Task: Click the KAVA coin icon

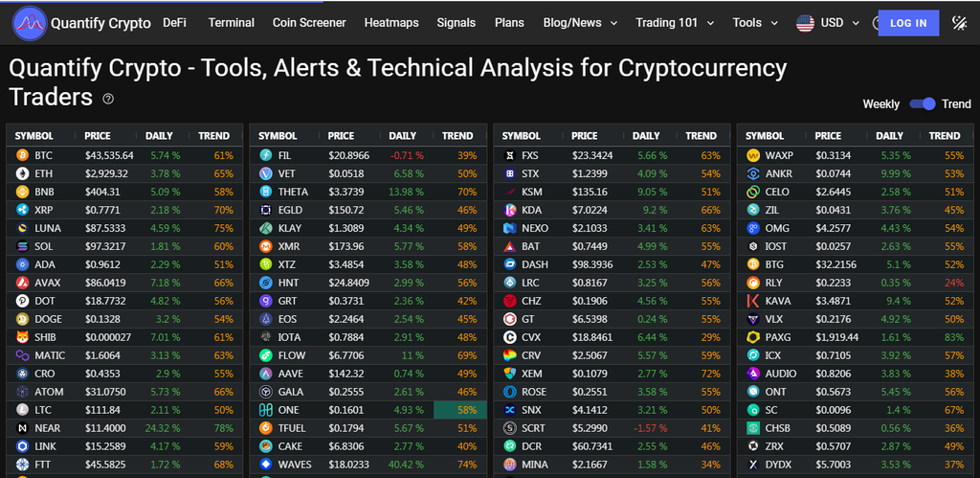Action: coord(754,301)
